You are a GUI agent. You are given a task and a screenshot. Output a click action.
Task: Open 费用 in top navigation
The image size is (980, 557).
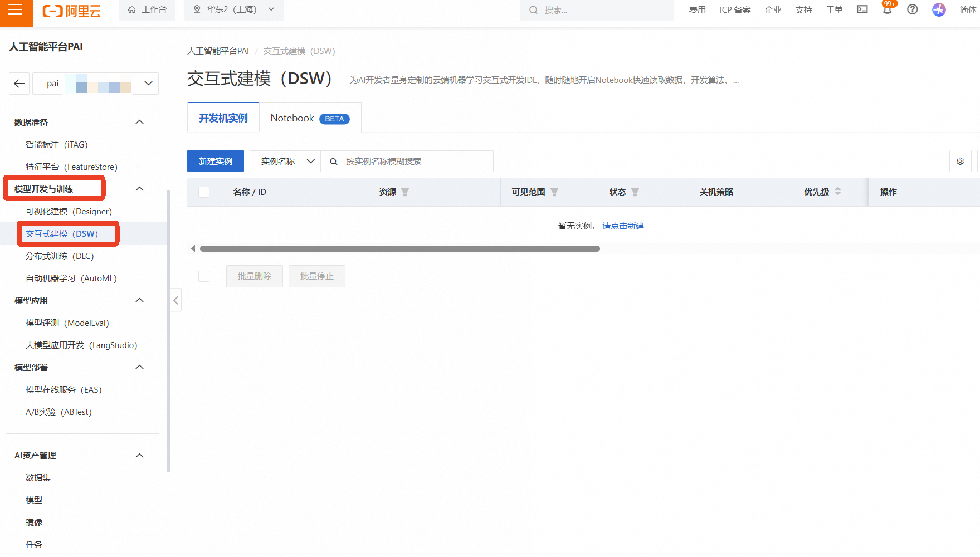point(698,10)
